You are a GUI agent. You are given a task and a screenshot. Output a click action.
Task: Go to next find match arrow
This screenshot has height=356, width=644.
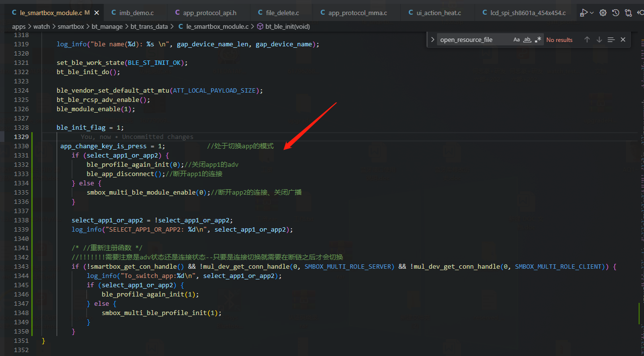coord(599,40)
